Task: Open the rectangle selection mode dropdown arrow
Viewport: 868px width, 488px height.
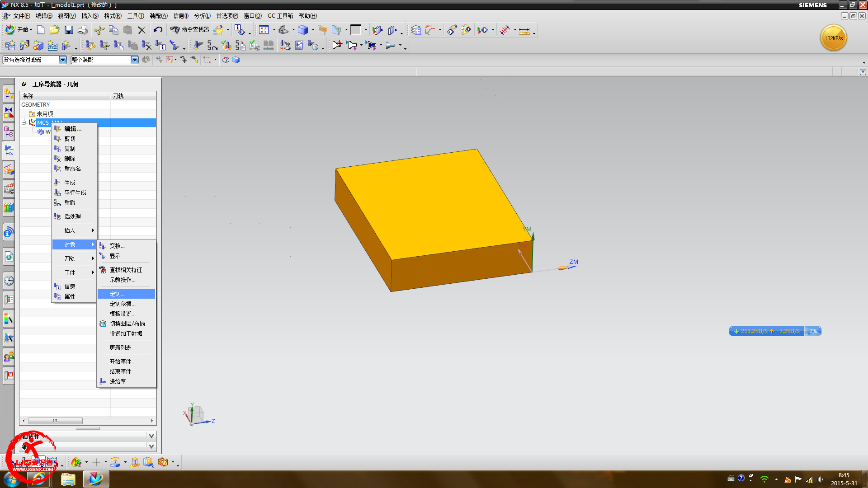Action: 215,60
